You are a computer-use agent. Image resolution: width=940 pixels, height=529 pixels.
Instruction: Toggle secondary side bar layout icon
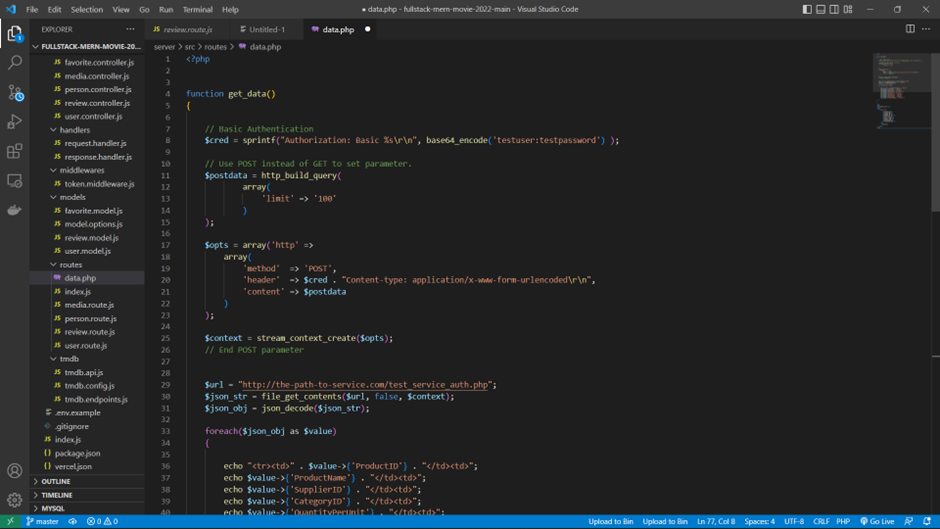tap(834, 9)
